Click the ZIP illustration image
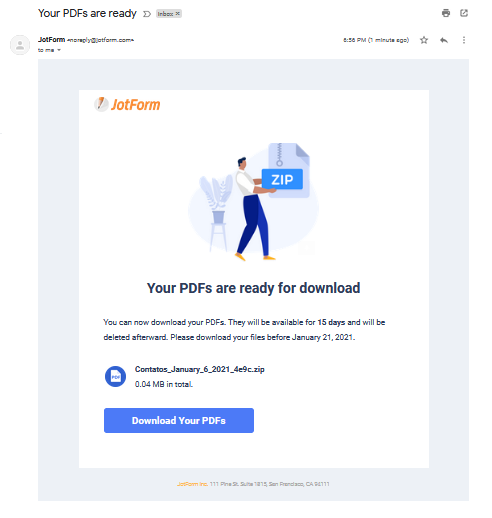Image resolution: width=492 pixels, height=518 pixels. (x=253, y=202)
